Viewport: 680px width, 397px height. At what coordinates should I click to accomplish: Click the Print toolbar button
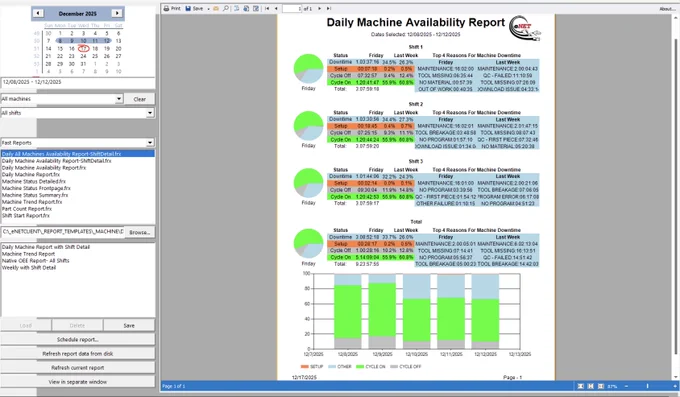172,8
